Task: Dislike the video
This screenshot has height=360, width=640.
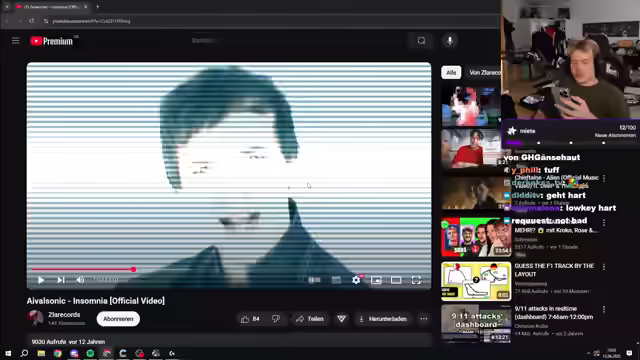Action: tap(276, 319)
